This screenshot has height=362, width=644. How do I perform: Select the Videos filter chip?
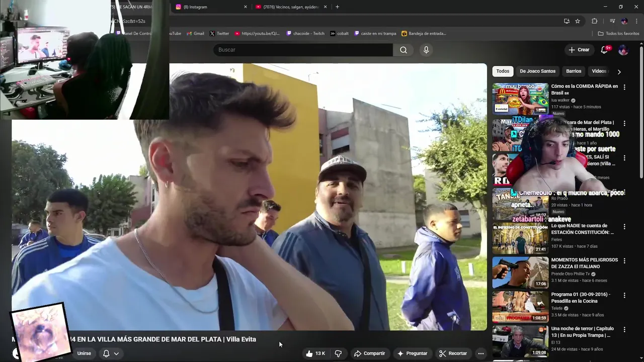(x=599, y=71)
